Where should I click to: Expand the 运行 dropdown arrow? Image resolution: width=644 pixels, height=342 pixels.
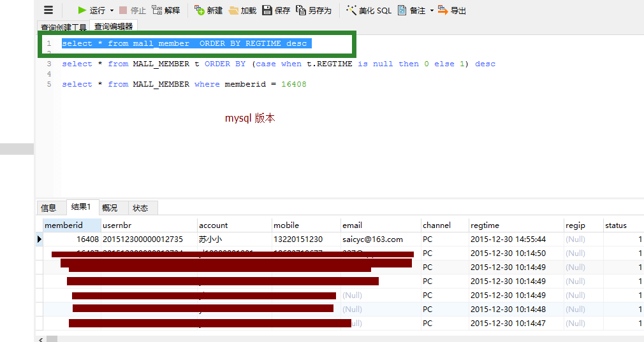tap(112, 11)
